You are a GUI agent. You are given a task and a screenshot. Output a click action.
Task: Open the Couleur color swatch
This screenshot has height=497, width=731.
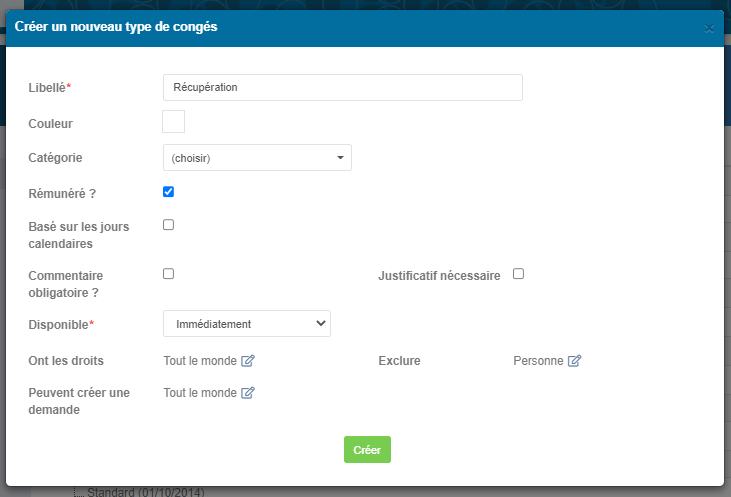pyautogui.click(x=173, y=121)
